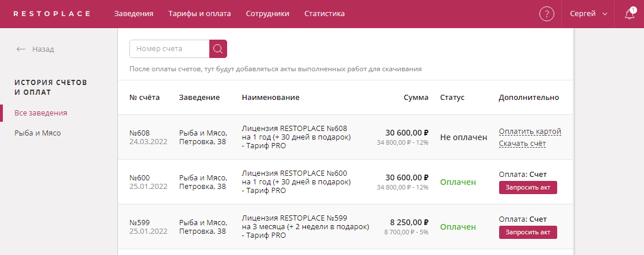644x255 pixels.
Task: Click the Статус column header
Action: point(452,98)
